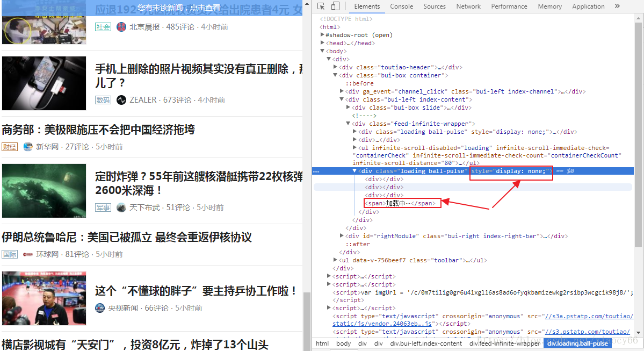The height and width of the screenshot is (351, 644).
Task: Expand the infinite-scroll-disabled ul node
Action: tap(354, 148)
